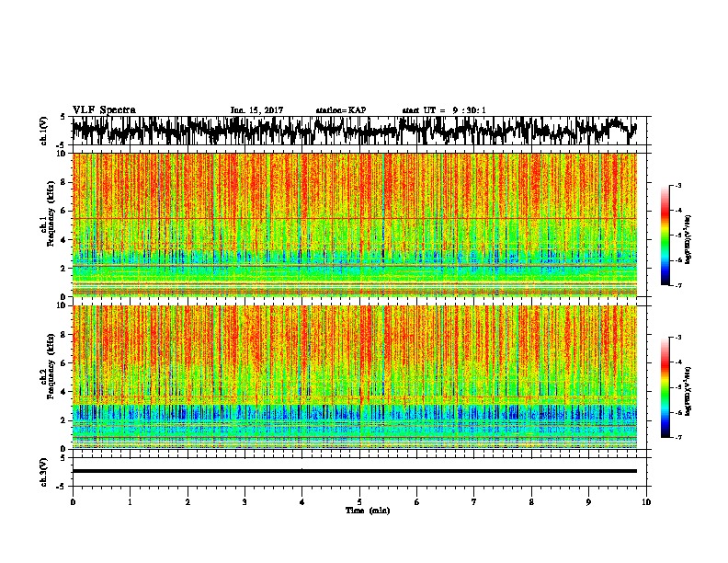Screen dimensions: 728x563
Task: Click the ch.2 PSD color bar
Action: tap(665, 387)
